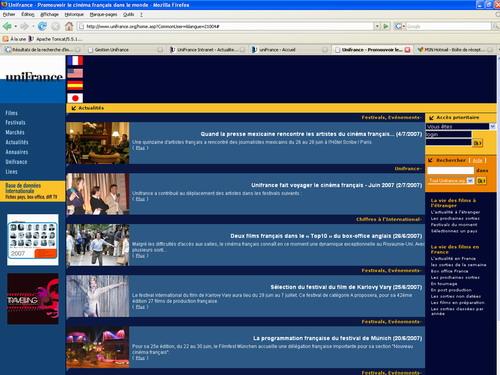Switch to the Unifrance Intranet Actualité tab
The width and height of the screenshot is (500, 375).
click(207, 50)
